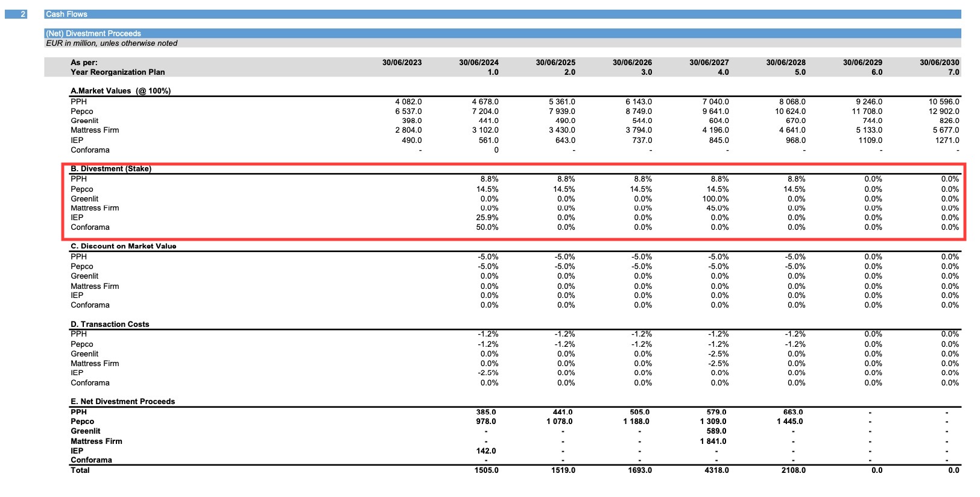The height and width of the screenshot is (497, 980).
Task: Select PPH net proceeds 505.0
Action: [x=640, y=412]
